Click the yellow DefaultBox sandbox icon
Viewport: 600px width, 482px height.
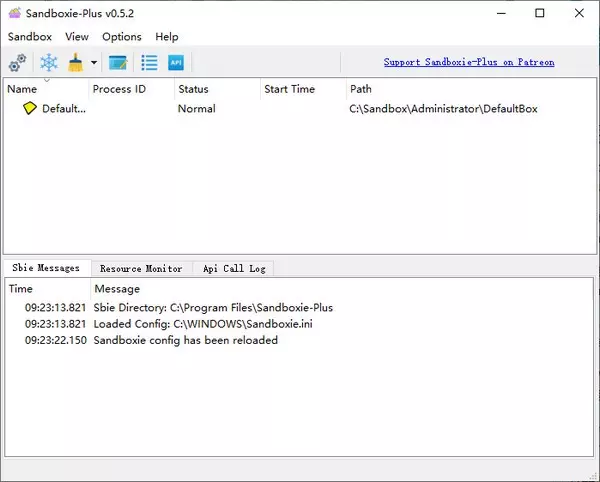coord(30,109)
